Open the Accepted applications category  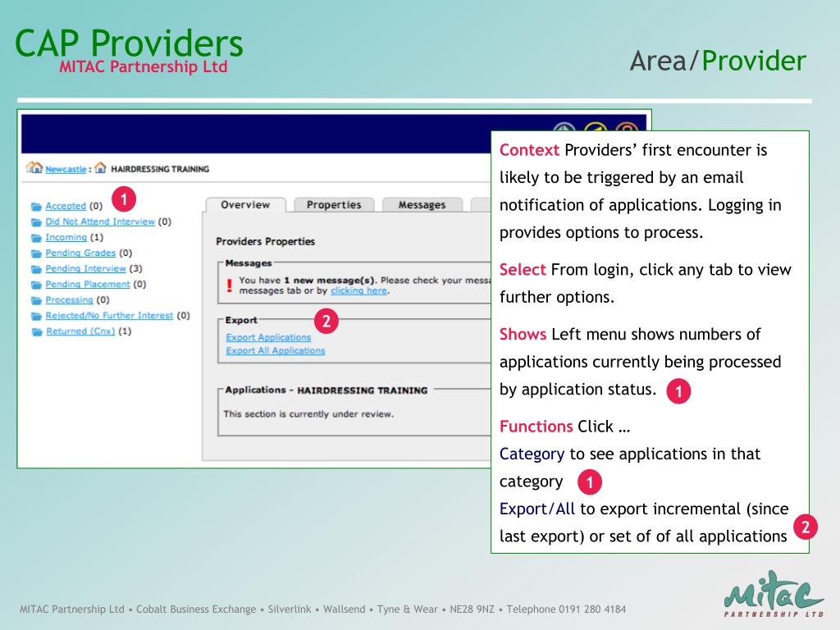coord(66,206)
